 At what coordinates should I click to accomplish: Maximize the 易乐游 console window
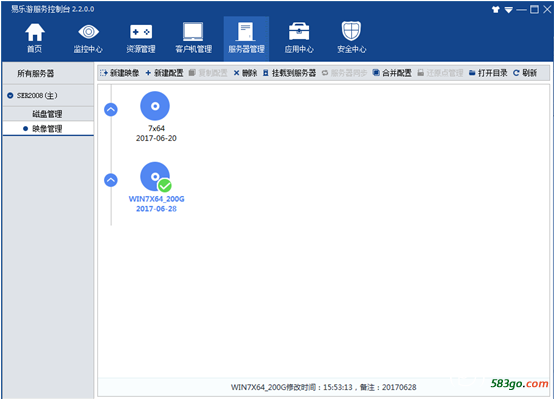(x=535, y=10)
